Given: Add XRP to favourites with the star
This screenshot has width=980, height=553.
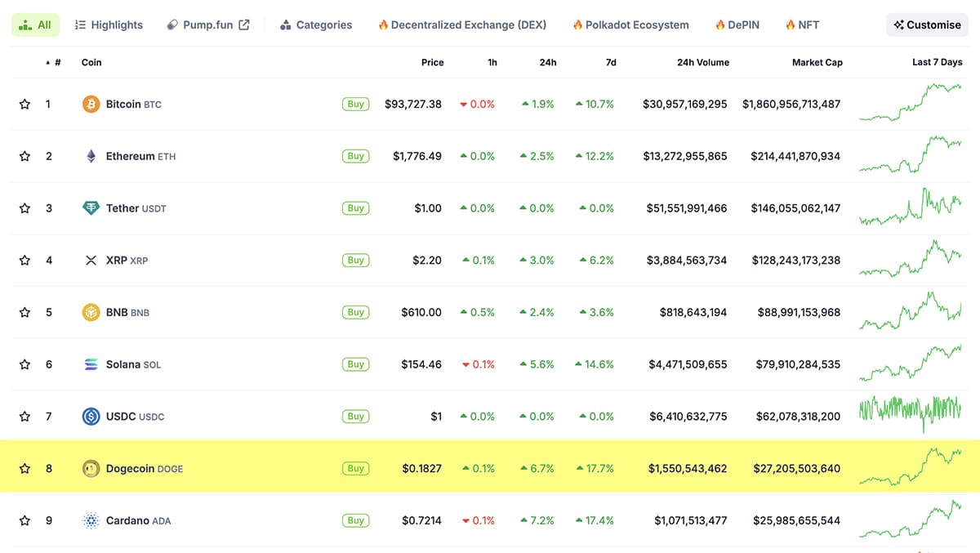Looking at the screenshot, I should (24, 260).
